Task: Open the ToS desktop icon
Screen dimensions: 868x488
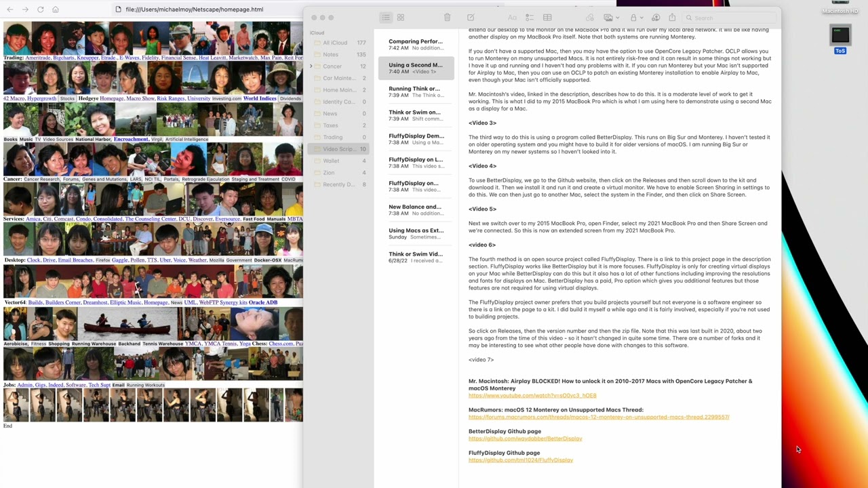Action: pos(840,39)
